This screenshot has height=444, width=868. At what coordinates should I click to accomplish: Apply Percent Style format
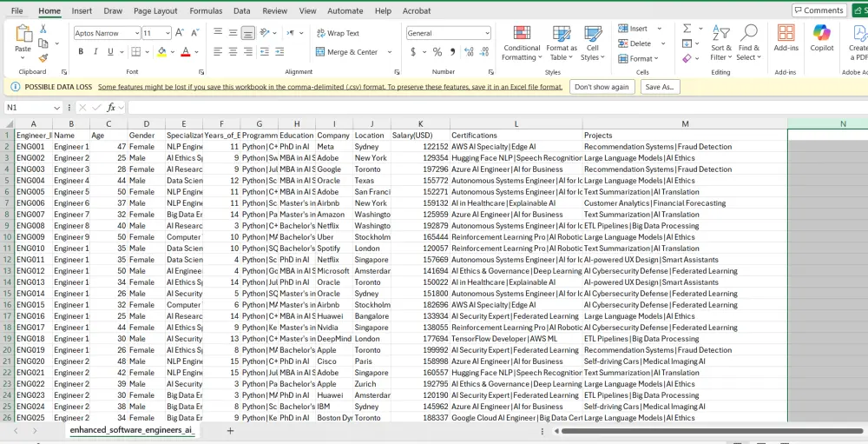click(x=437, y=51)
